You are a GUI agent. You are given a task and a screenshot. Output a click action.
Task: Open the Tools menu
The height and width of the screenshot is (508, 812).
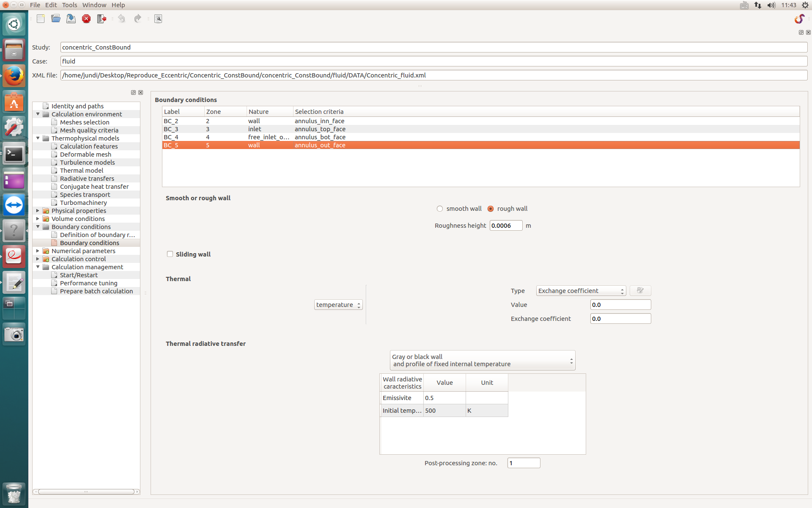click(69, 5)
